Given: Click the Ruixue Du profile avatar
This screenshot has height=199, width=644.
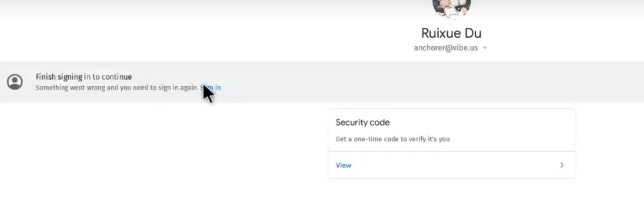Looking at the screenshot, I should [451, 8].
